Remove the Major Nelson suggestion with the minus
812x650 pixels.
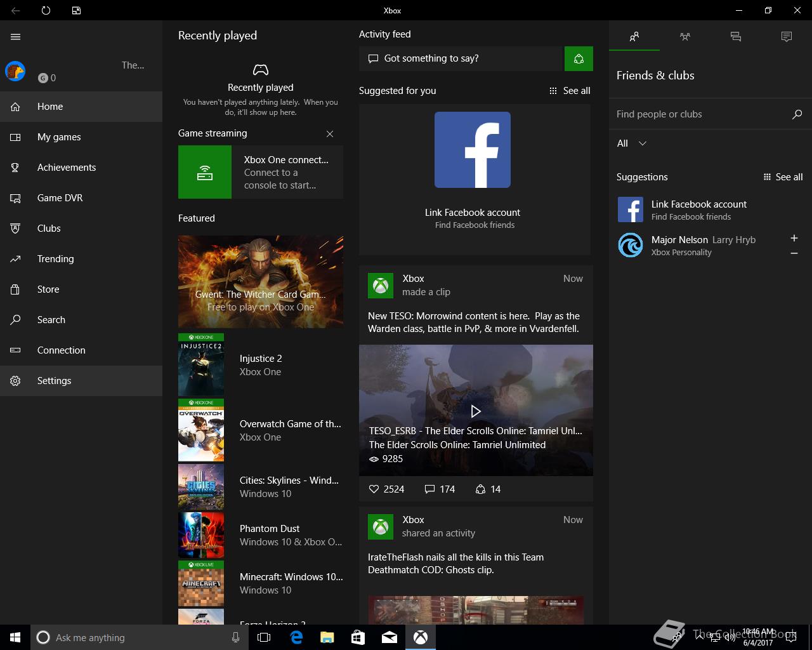tap(794, 253)
